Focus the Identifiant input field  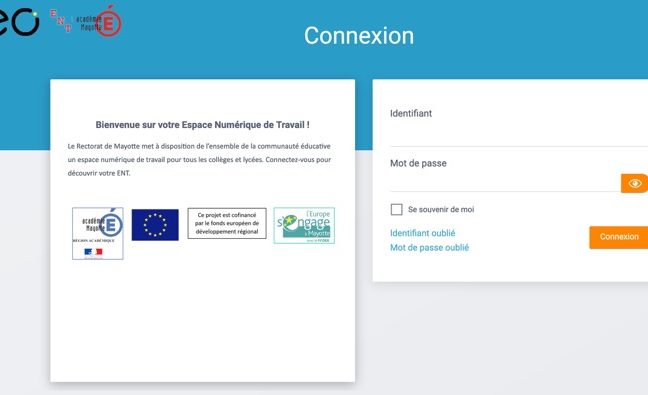519,135
